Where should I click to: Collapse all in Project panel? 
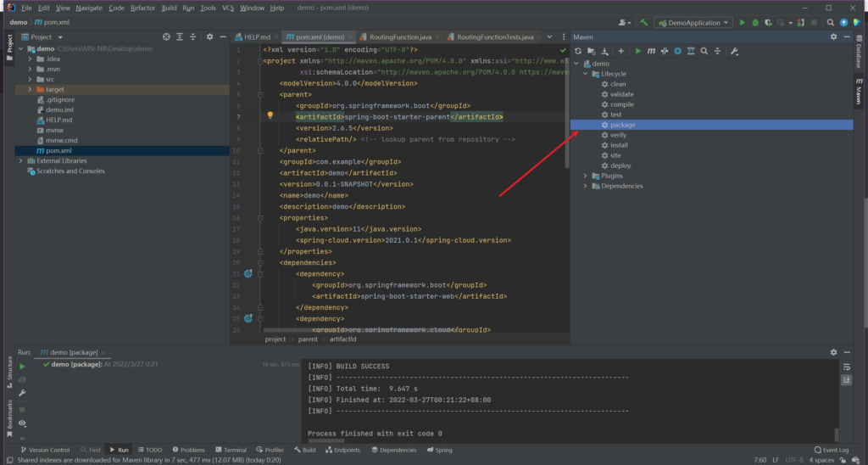(192, 36)
